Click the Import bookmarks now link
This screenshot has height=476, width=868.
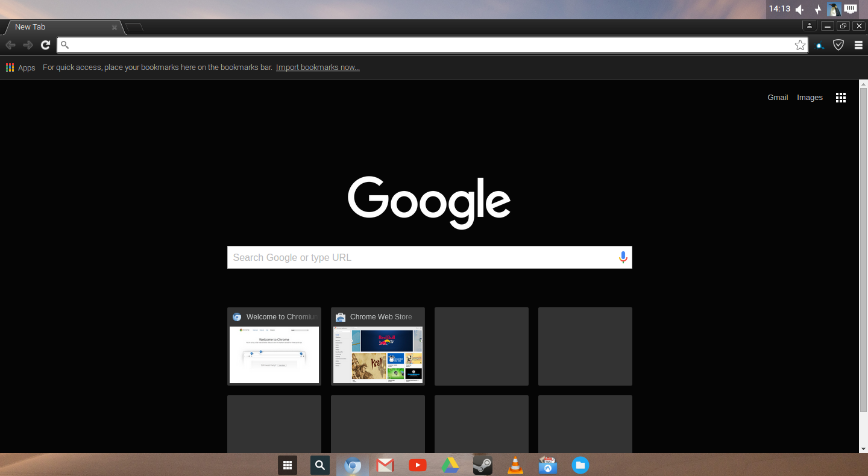(318, 67)
